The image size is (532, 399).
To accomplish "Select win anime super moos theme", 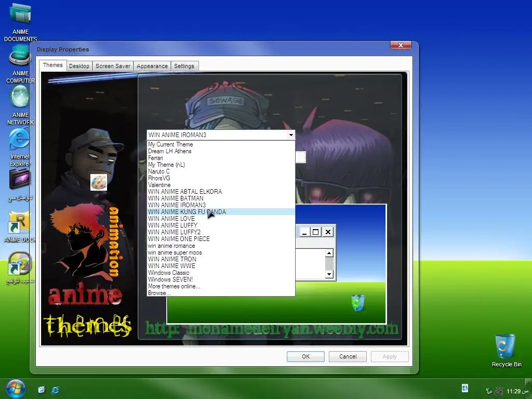I will click(221, 252).
